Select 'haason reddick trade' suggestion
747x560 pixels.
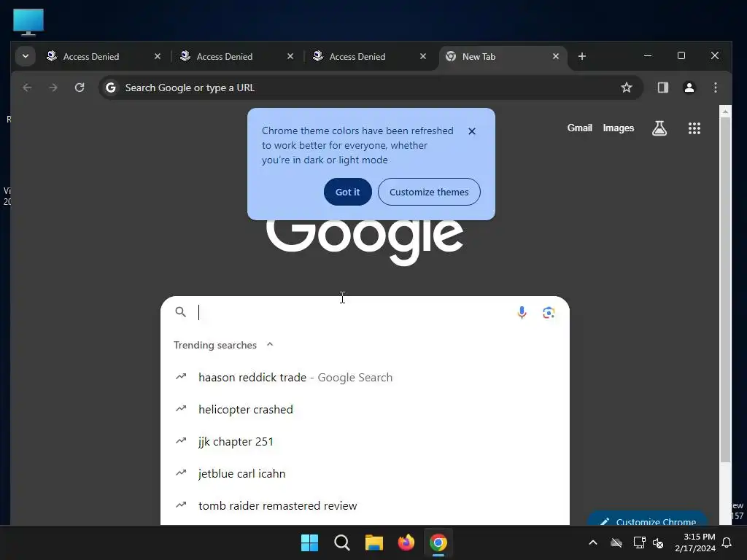click(365, 377)
